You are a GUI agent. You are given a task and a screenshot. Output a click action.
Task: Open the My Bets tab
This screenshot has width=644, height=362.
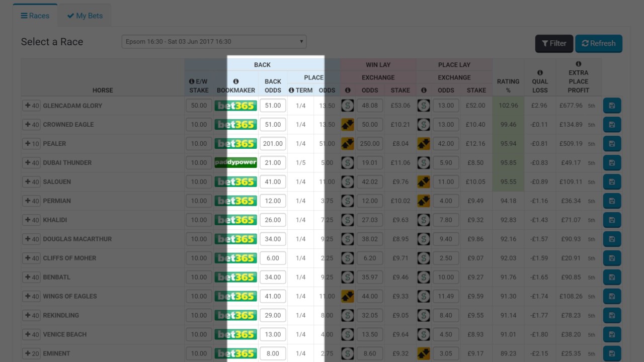[x=85, y=16]
